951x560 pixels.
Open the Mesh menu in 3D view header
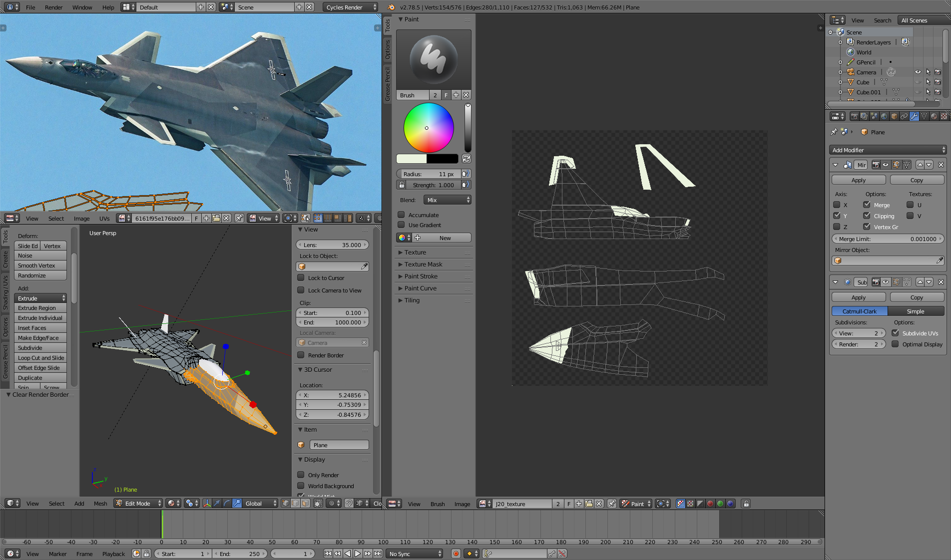(100, 503)
